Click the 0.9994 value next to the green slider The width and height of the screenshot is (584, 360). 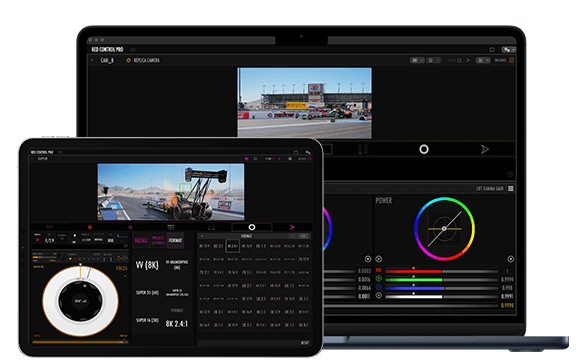[507, 279]
